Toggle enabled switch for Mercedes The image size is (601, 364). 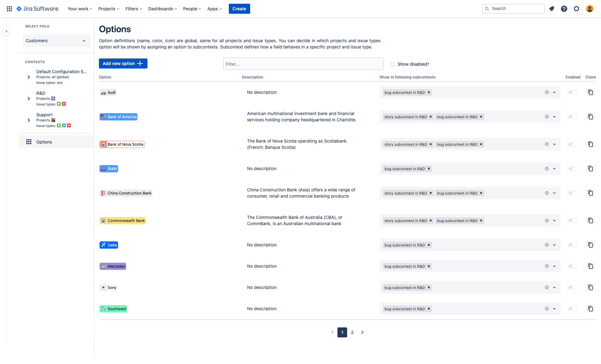[x=573, y=266]
